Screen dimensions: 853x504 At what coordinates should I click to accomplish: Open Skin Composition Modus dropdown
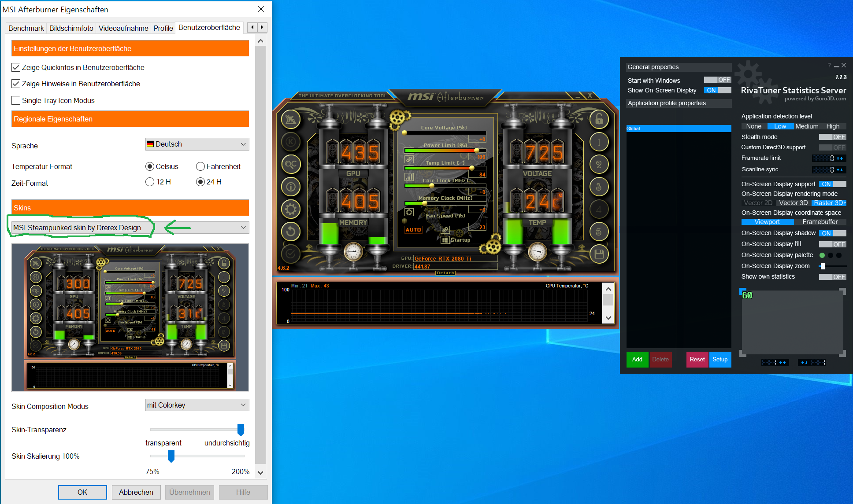click(x=197, y=405)
